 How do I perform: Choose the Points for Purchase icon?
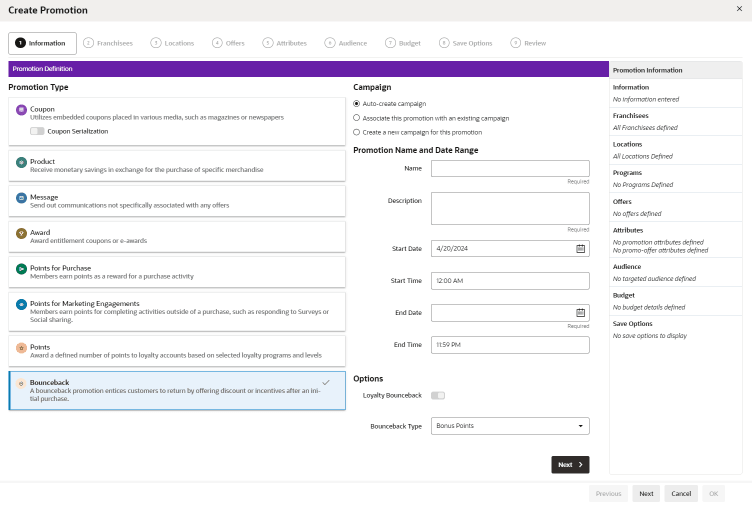pyautogui.click(x=21, y=269)
